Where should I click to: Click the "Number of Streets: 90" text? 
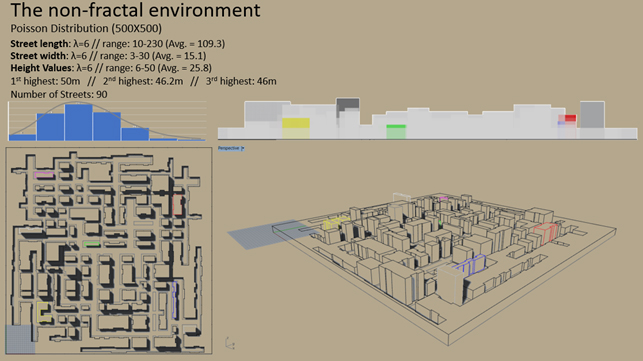tap(59, 94)
